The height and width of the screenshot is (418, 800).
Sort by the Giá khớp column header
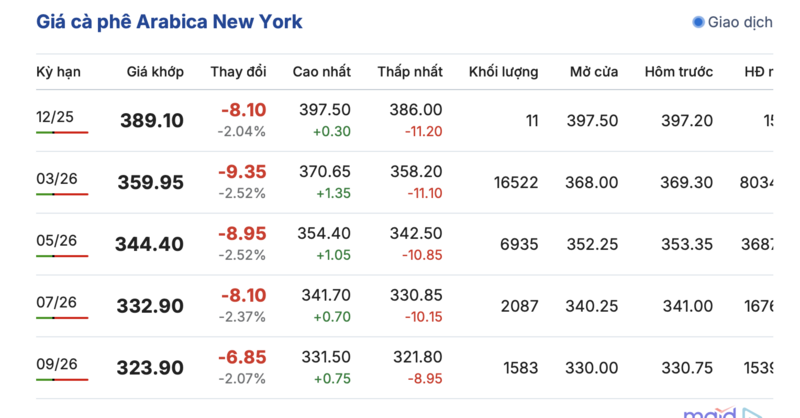point(155,72)
